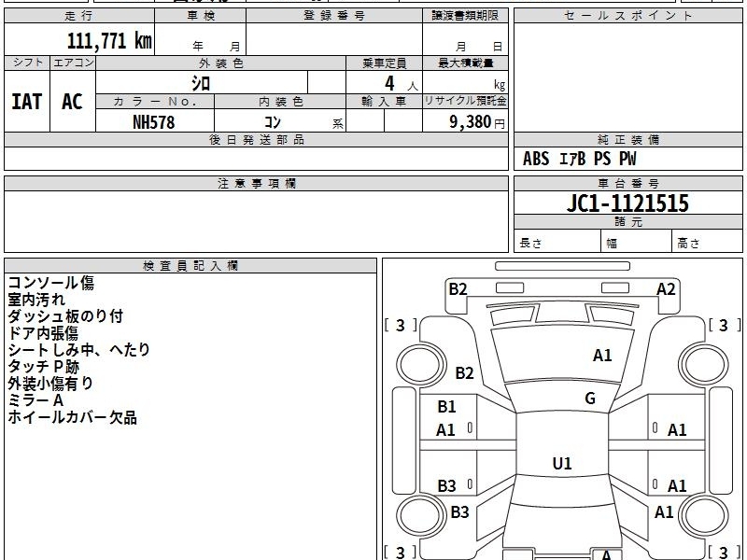Click the note ドア内張傷

coord(43,333)
